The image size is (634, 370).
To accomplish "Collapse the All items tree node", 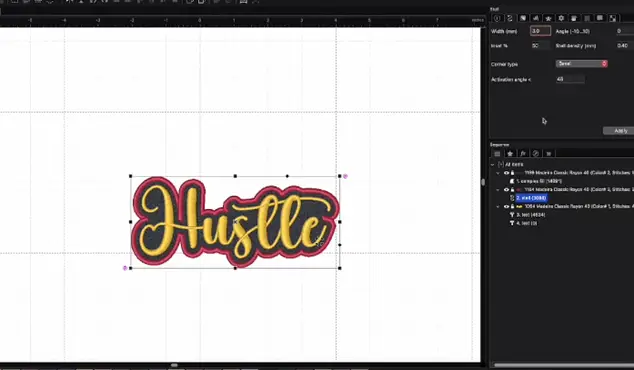I will pyautogui.click(x=492, y=165).
